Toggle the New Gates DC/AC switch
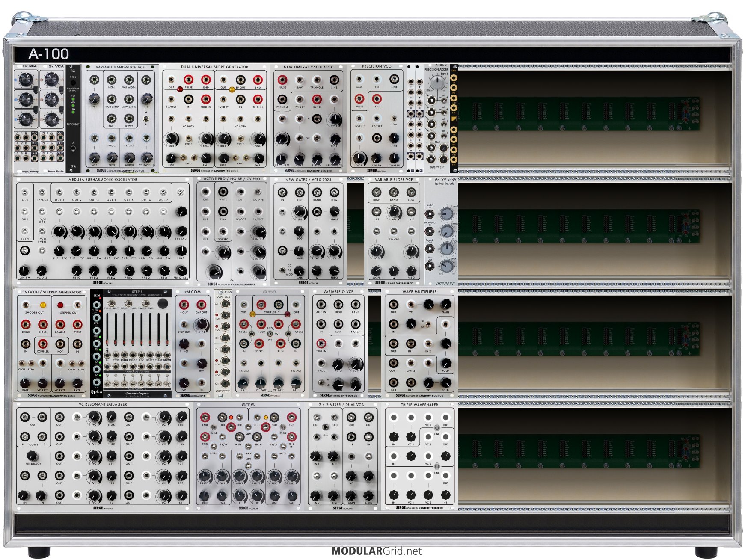754x560 pixels. point(282,270)
